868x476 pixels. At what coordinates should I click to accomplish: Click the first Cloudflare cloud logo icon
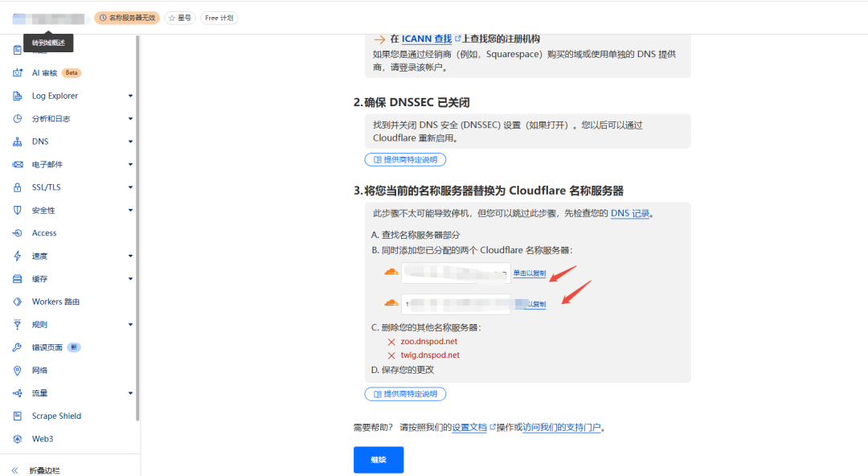[x=391, y=272]
